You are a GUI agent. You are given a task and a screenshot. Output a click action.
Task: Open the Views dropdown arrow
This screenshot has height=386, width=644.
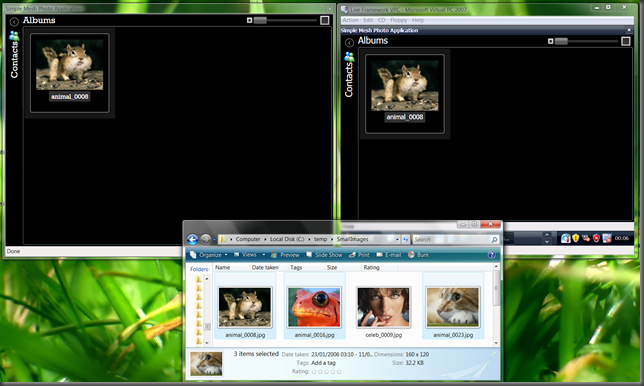coord(263,255)
